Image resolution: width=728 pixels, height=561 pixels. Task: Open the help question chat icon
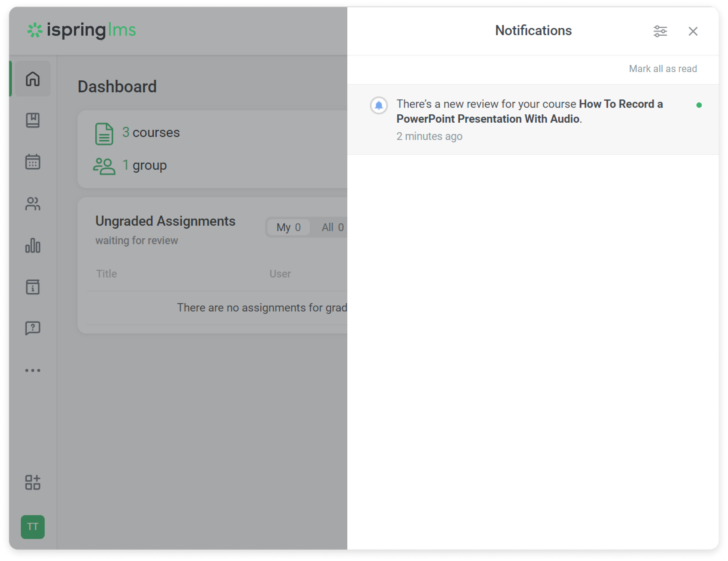(33, 328)
